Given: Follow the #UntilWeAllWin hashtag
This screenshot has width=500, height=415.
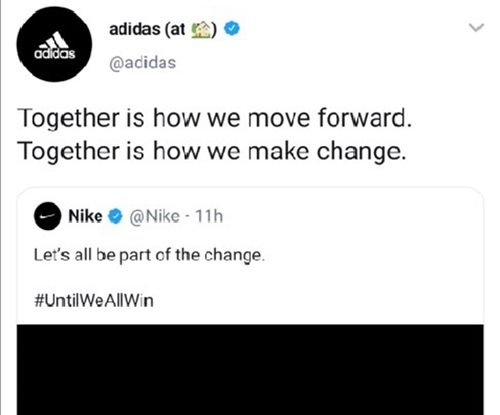Looking at the screenshot, I should [94, 300].
